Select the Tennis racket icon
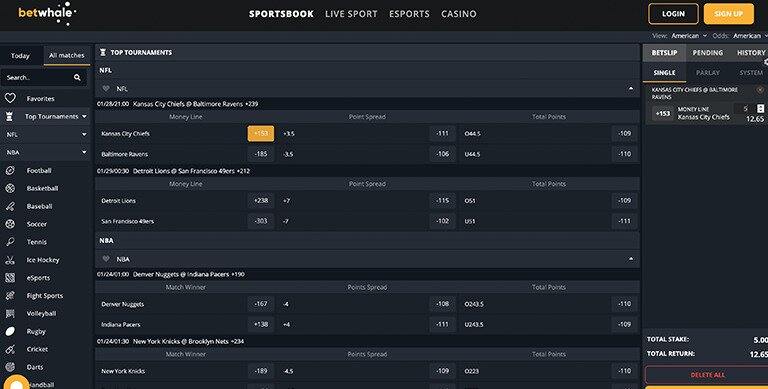The image size is (768, 389). pos(10,242)
